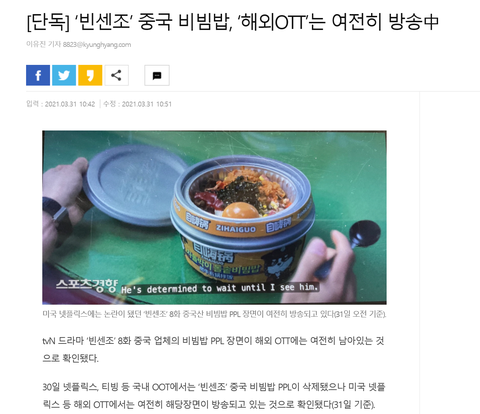The width and height of the screenshot is (480, 414).
Task: Click the headline about '빈센조' 중국 비빔밥
Action: click(232, 22)
